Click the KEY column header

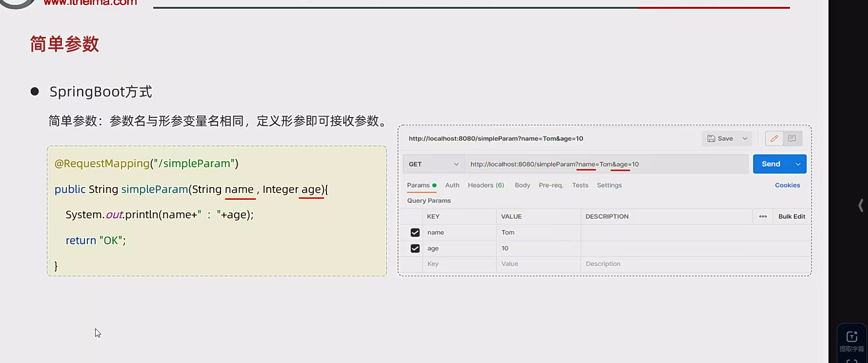[433, 216]
